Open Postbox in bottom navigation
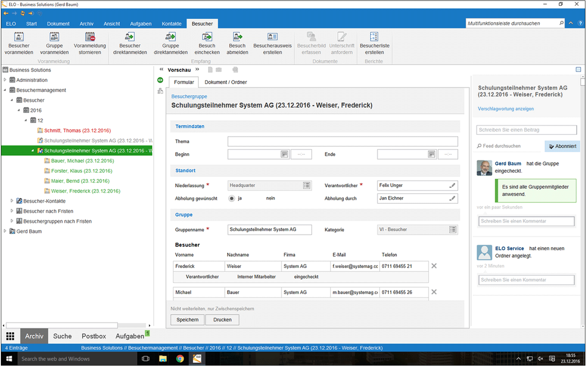The width and height of the screenshot is (588, 366). [94, 336]
